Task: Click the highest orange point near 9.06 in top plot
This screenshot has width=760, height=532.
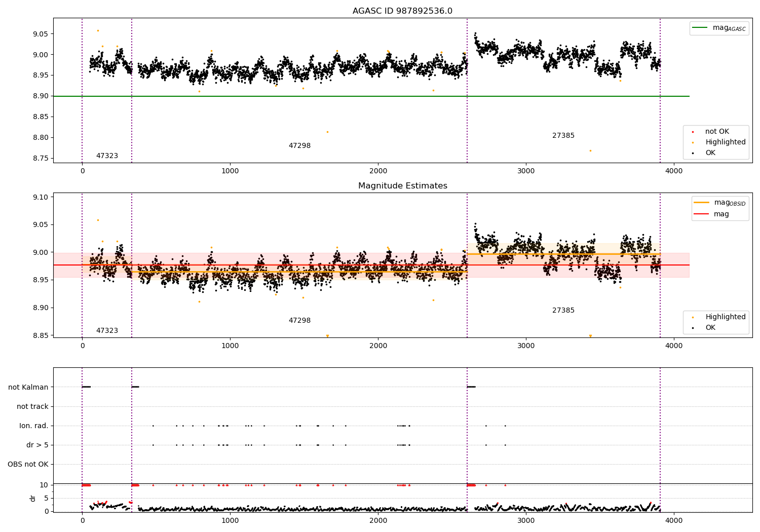Action: 98,30
